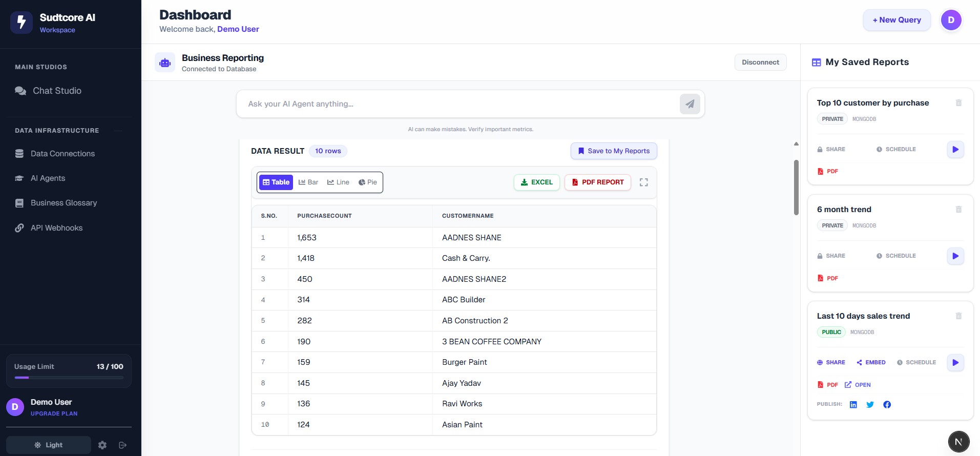Click the send query paper plane icon
980x456 pixels.
(x=690, y=104)
